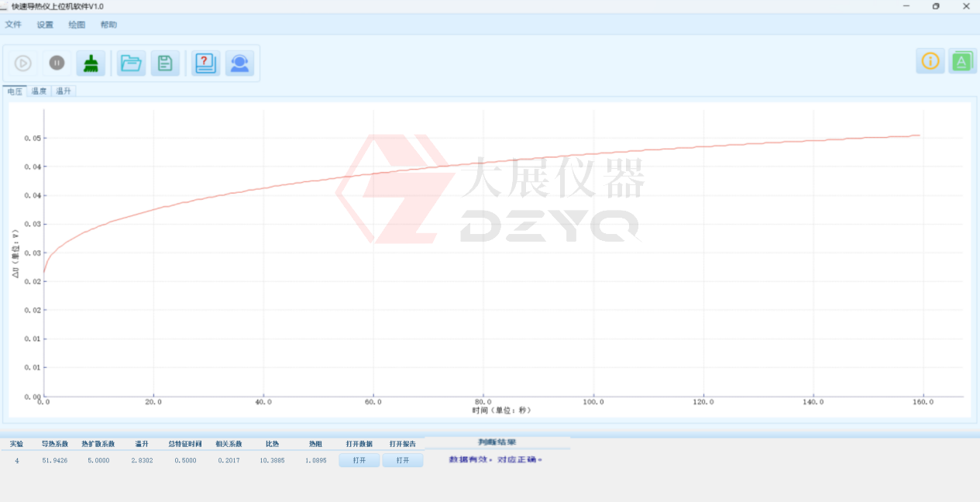
Task: Save data using the floppy disk icon
Action: pos(165,64)
